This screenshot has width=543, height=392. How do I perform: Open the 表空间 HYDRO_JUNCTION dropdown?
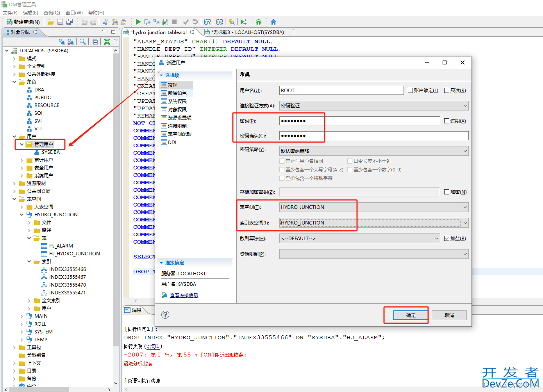click(374, 207)
